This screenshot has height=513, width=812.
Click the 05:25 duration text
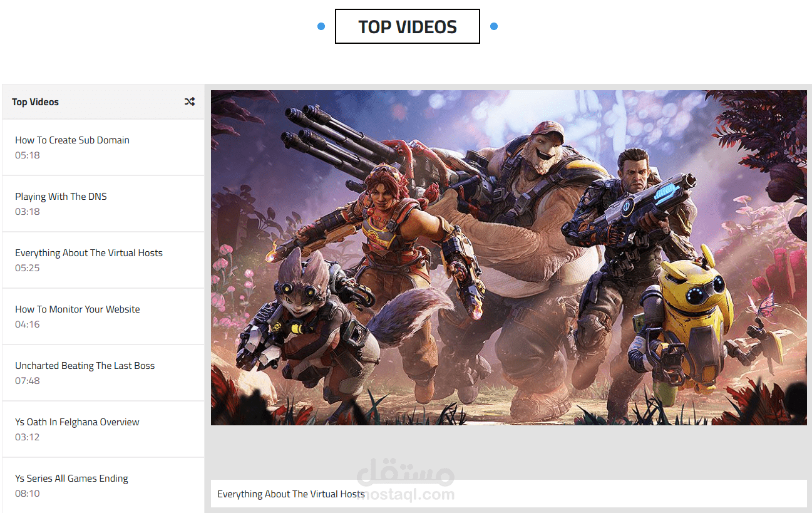tap(28, 267)
